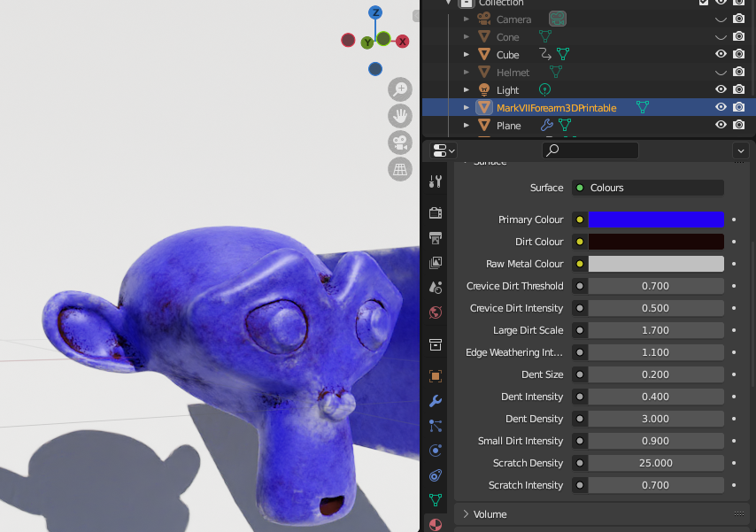Expand the Camera tree item
The image size is (756, 532).
coord(467,19)
